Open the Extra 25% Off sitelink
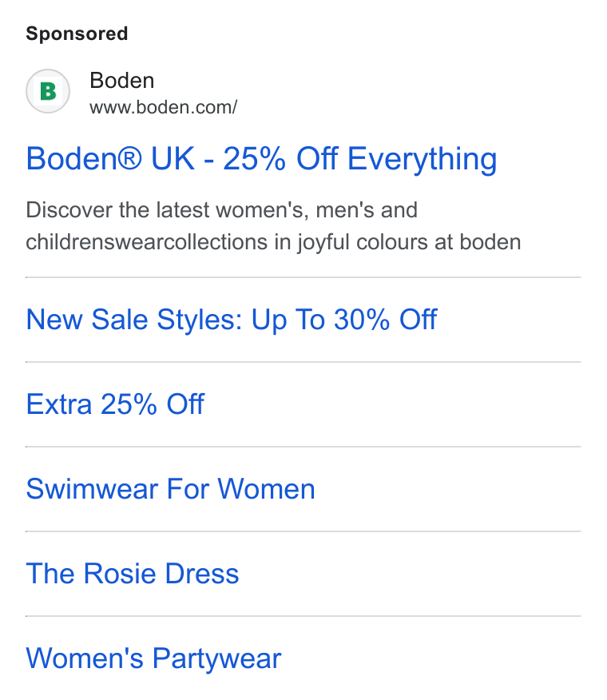 [115, 404]
